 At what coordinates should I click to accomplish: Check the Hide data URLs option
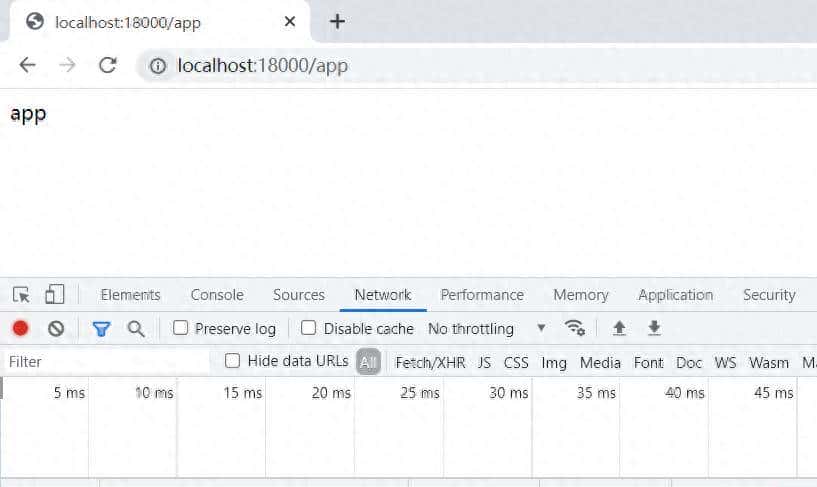tap(233, 361)
